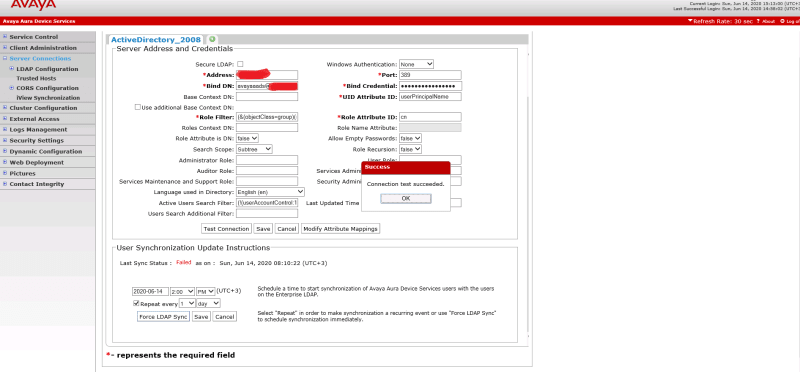The height and width of the screenshot is (372, 800).
Task: Open LDAP Configuration menu item
Action: click(x=47, y=69)
